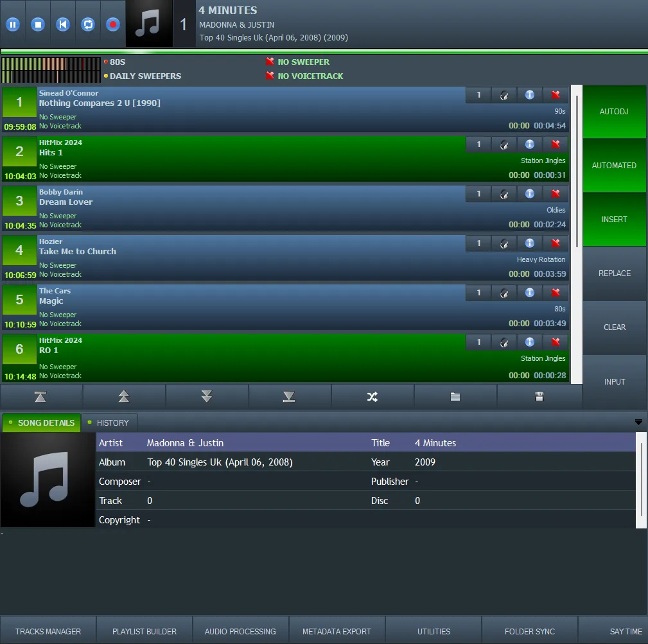Stop playback with the stop button
The height and width of the screenshot is (644, 648).
38,25
